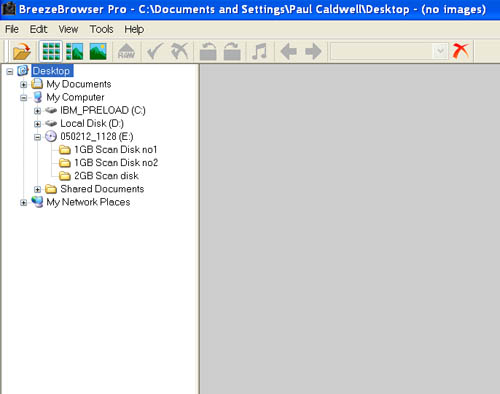Switch to thumbnail grid view
The width and height of the screenshot is (500, 394).
click(x=51, y=51)
